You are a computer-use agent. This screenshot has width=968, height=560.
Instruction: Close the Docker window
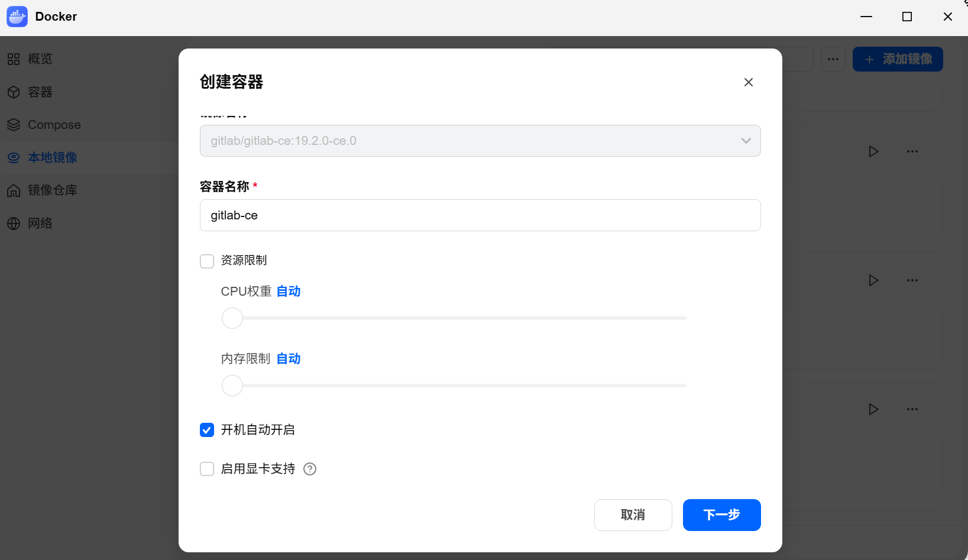(x=947, y=17)
